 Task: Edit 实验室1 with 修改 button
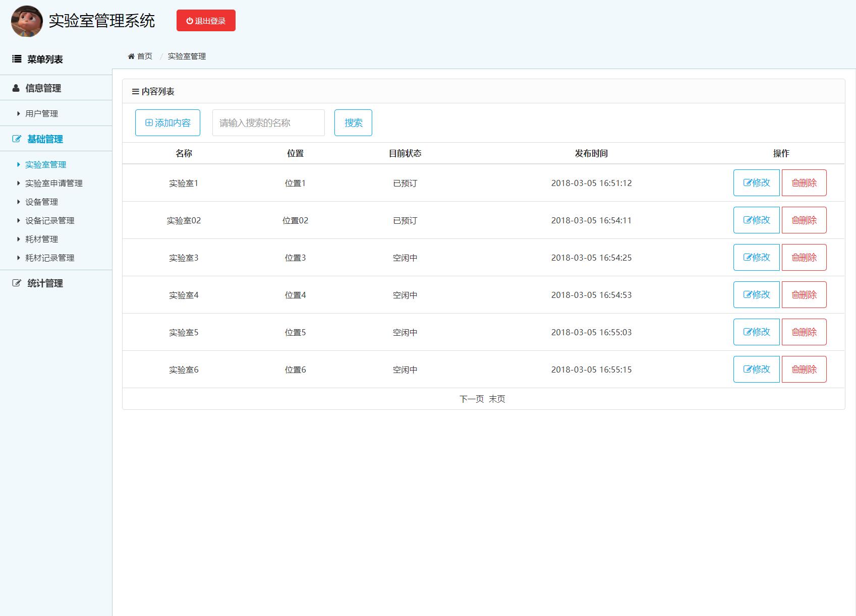click(756, 182)
